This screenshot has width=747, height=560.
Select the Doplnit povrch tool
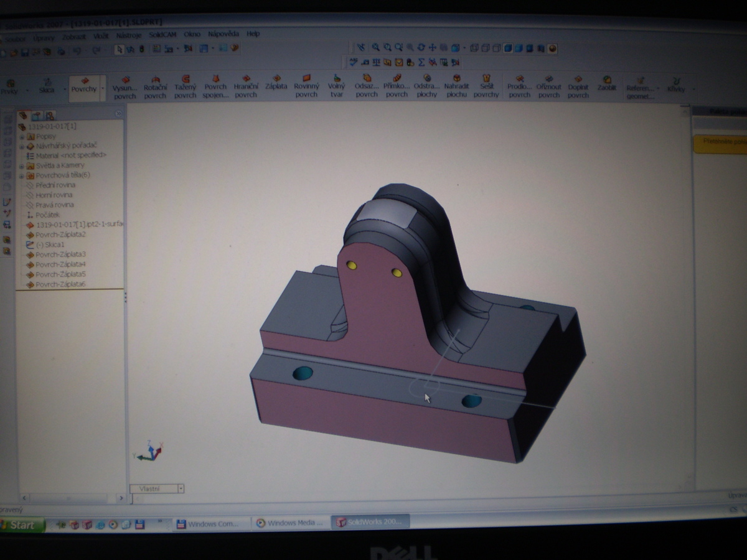point(578,87)
